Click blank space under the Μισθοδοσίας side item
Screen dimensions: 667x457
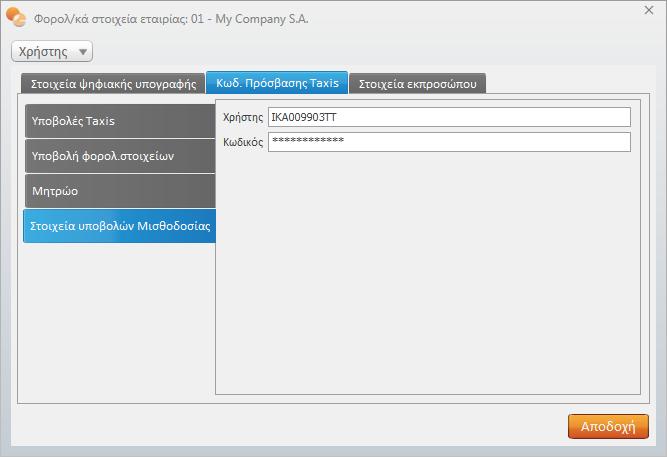[x=118, y=320]
